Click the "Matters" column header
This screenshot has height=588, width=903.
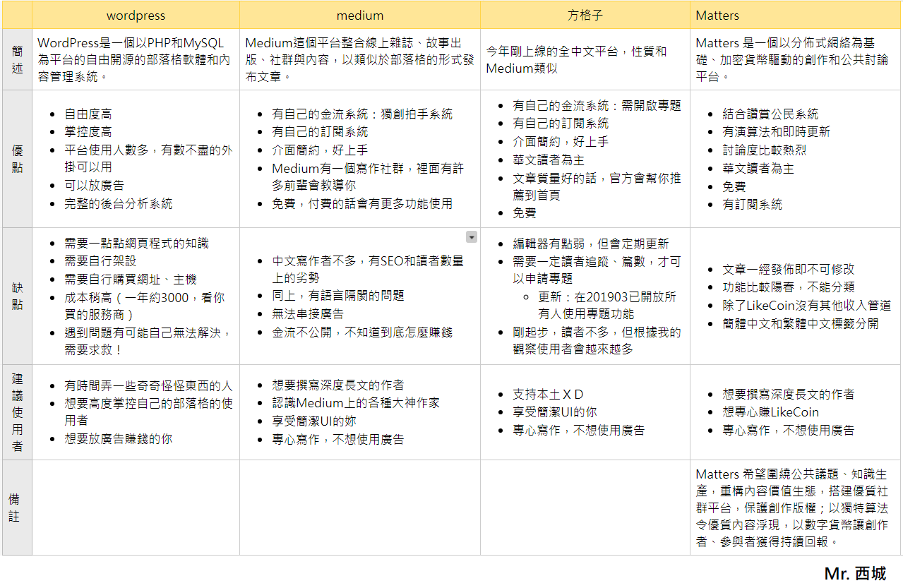(795, 15)
